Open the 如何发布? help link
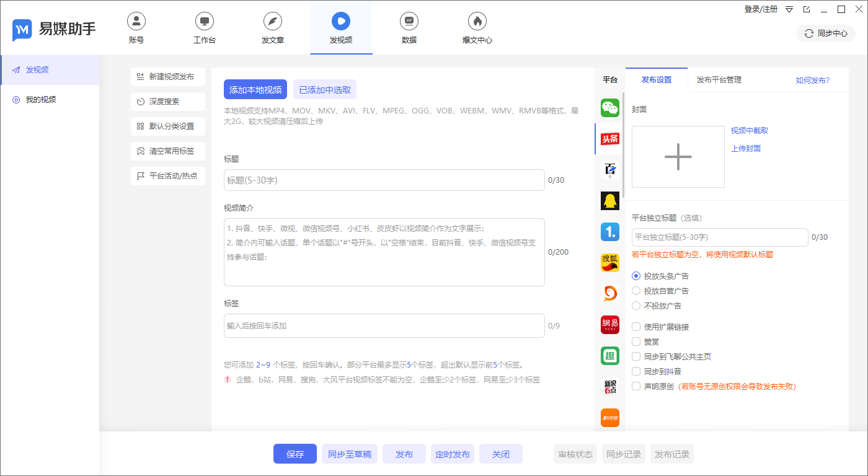This screenshot has width=868, height=476. coord(812,81)
